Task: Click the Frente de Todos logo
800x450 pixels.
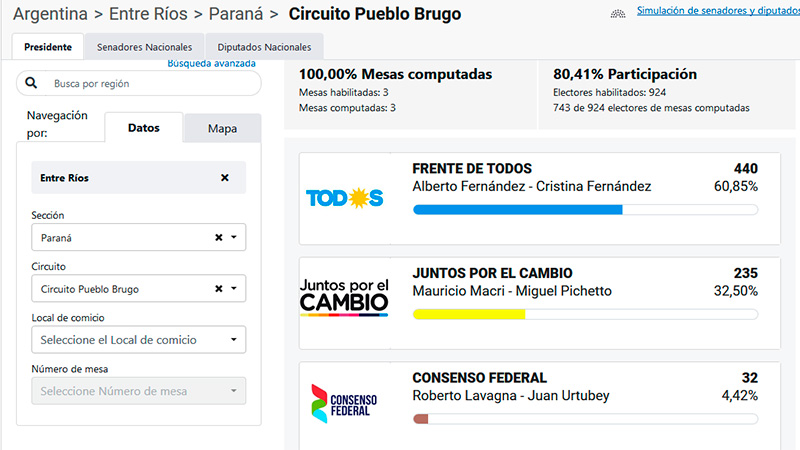Action: (x=344, y=198)
